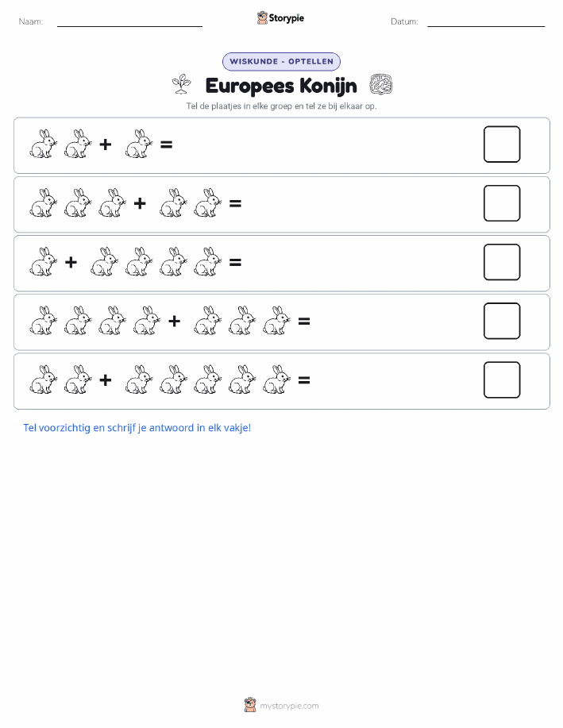Image resolution: width=563 pixels, height=728 pixels.
Task: Click the last rabbit in the fifth row
Action: pos(276,379)
